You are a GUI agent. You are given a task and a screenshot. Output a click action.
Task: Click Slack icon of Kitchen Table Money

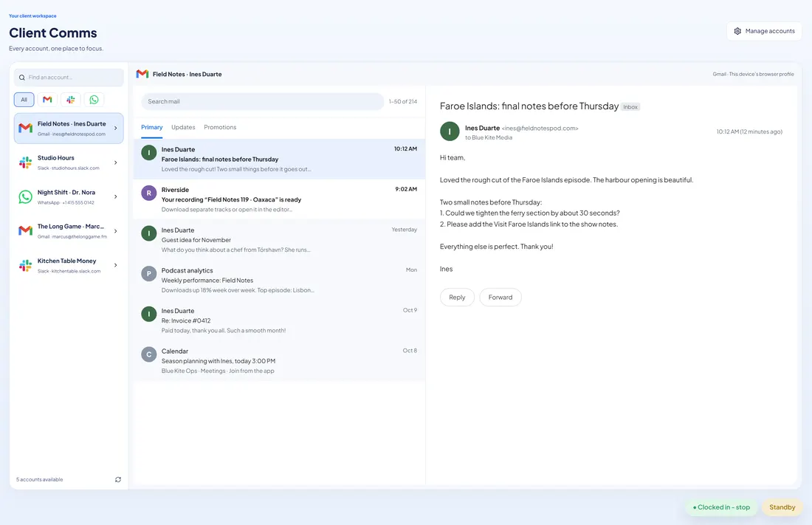25,265
